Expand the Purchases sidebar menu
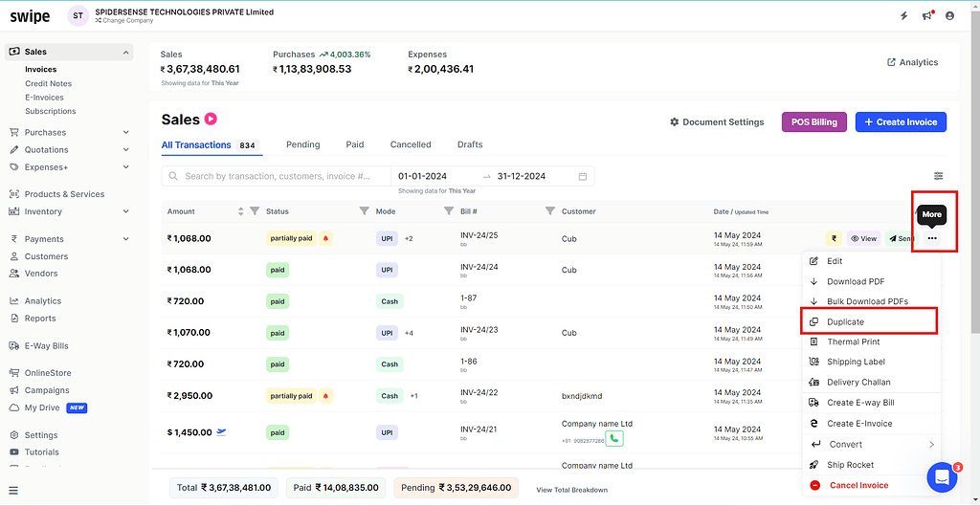 coord(126,133)
